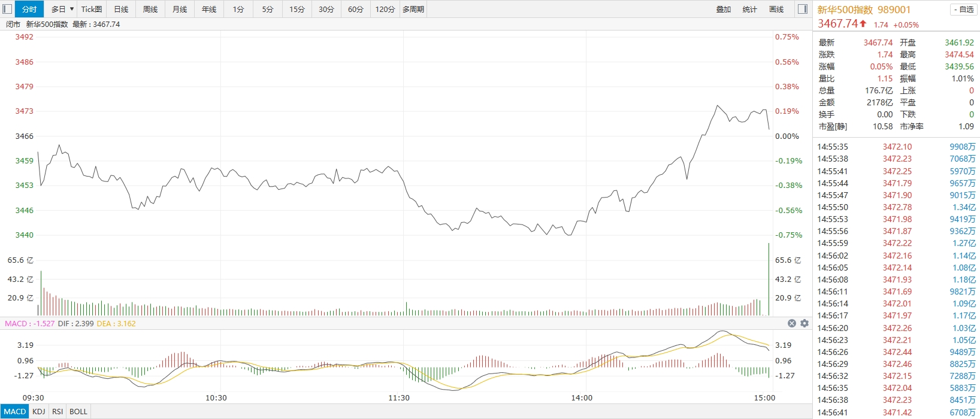Image resolution: width=980 pixels, height=419 pixels.
Task: Click 总量 value 176.7亿
Action: tap(879, 90)
